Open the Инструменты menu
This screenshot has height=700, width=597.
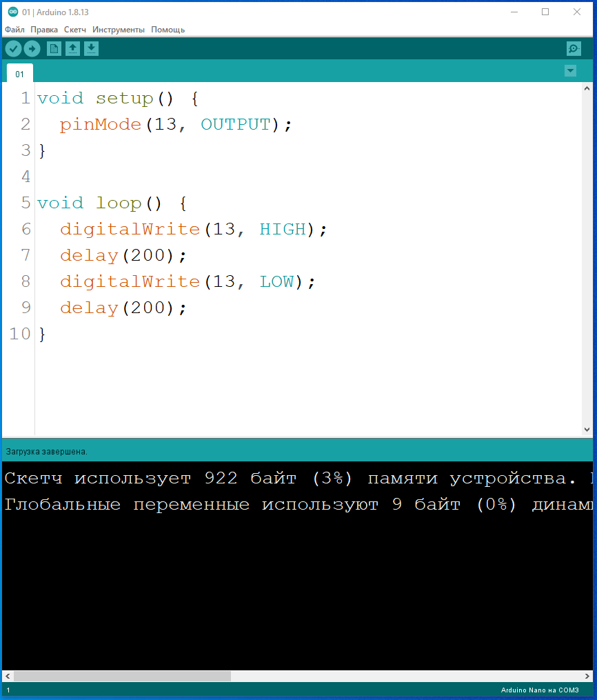click(119, 30)
